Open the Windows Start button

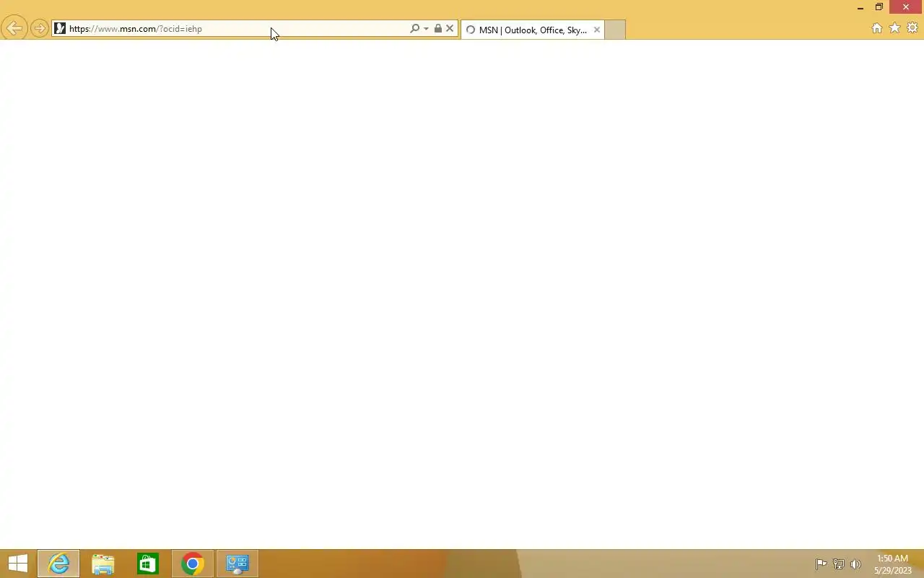click(x=17, y=564)
